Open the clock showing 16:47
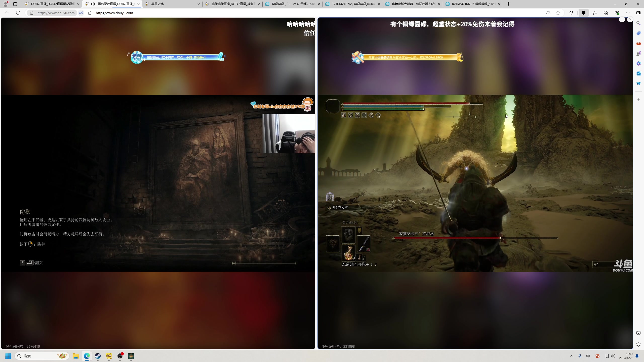 [626, 356]
